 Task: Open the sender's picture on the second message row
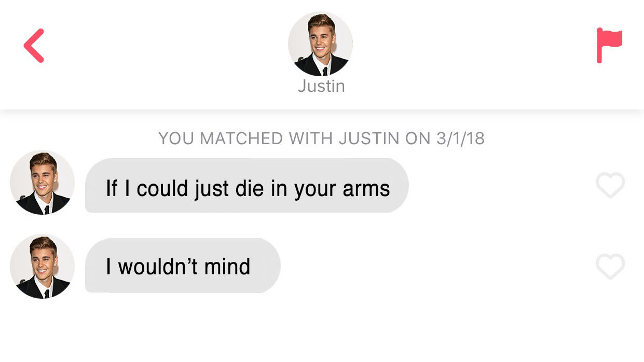click(x=43, y=266)
